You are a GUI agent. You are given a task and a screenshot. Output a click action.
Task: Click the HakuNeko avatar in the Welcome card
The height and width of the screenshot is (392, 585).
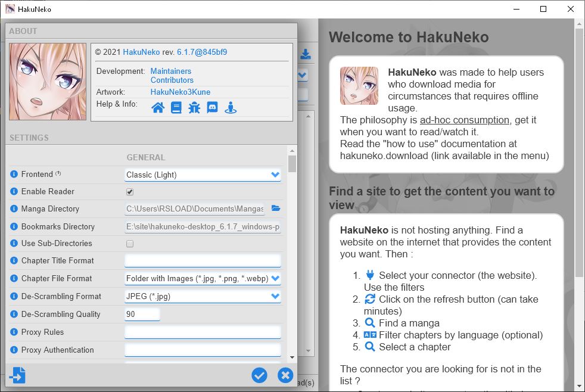[x=359, y=86]
